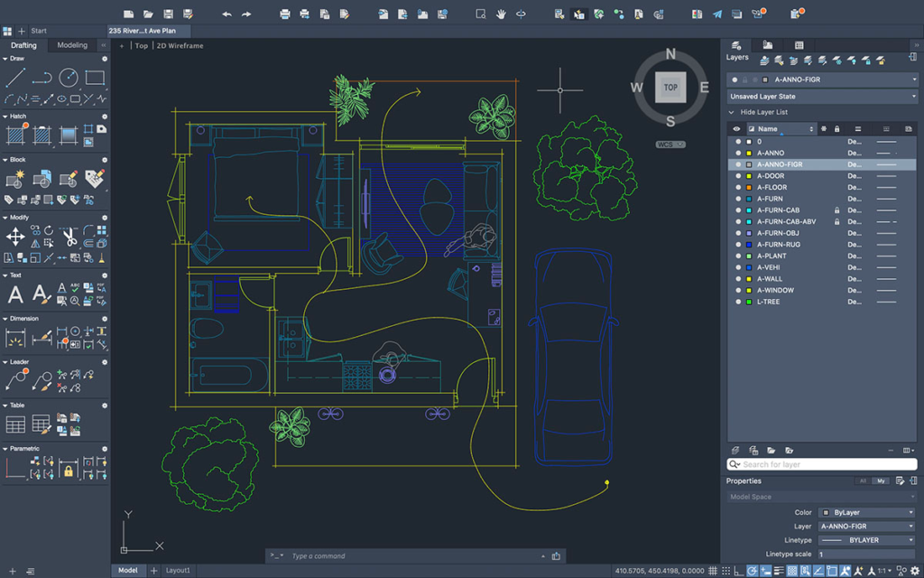This screenshot has height=578, width=924.
Task: Switch to the Modeling tab
Action: pos(72,45)
